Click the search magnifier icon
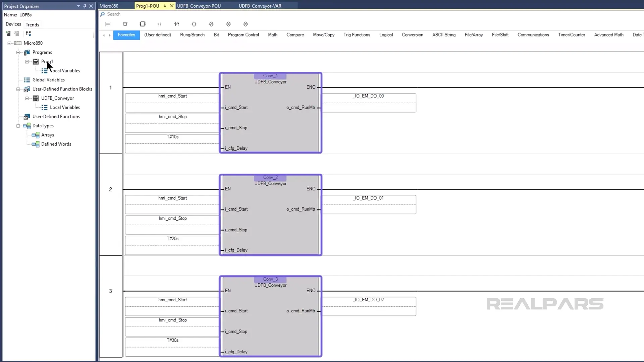This screenshot has width=644, height=362. coord(102,14)
